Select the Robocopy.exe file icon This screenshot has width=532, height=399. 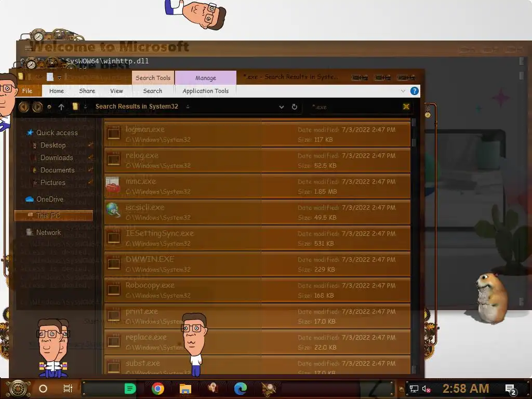(114, 290)
